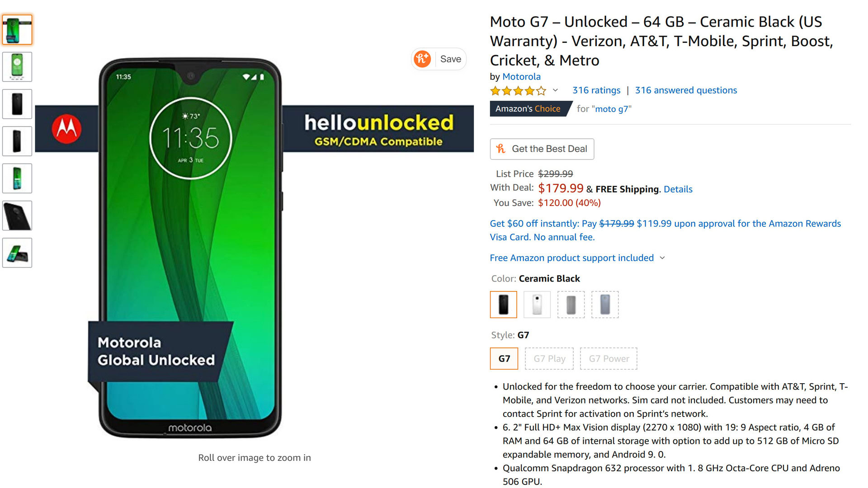Select the G7 style option
This screenshot has width=868, height=488.
tap(504, 359)
